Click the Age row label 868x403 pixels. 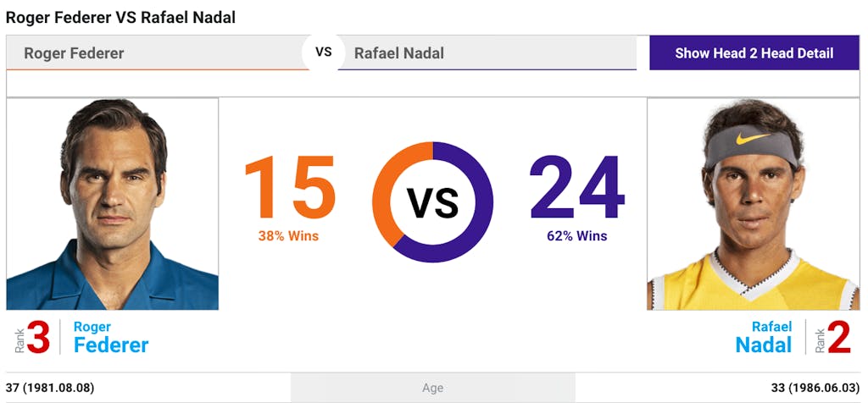point(433,388)
